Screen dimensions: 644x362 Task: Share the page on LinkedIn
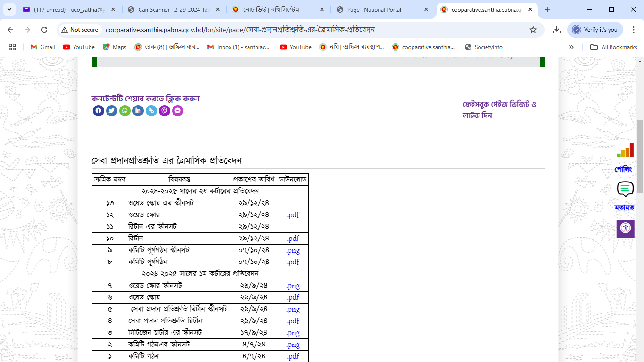coord(138,111)
